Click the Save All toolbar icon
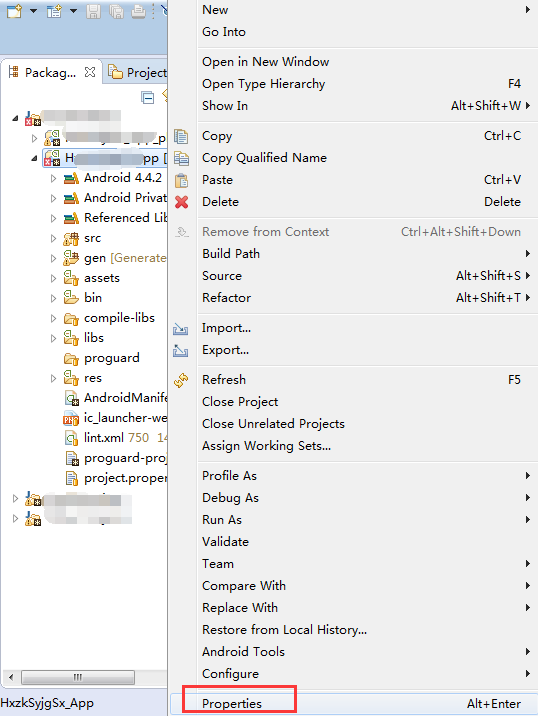Screen dimensions: 538x716 [116, 11]
